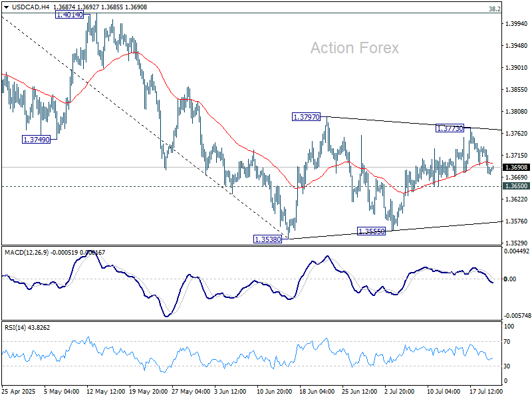Click the 1.37150 price axis value

point(517,156)
